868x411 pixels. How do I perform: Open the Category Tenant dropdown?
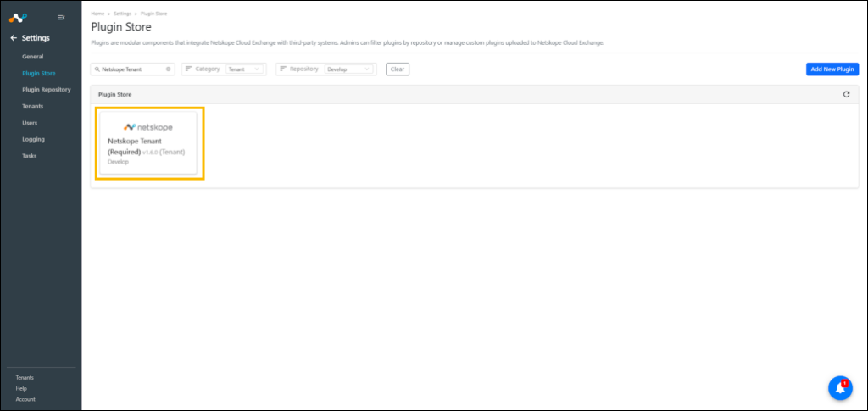pos(245,69)
